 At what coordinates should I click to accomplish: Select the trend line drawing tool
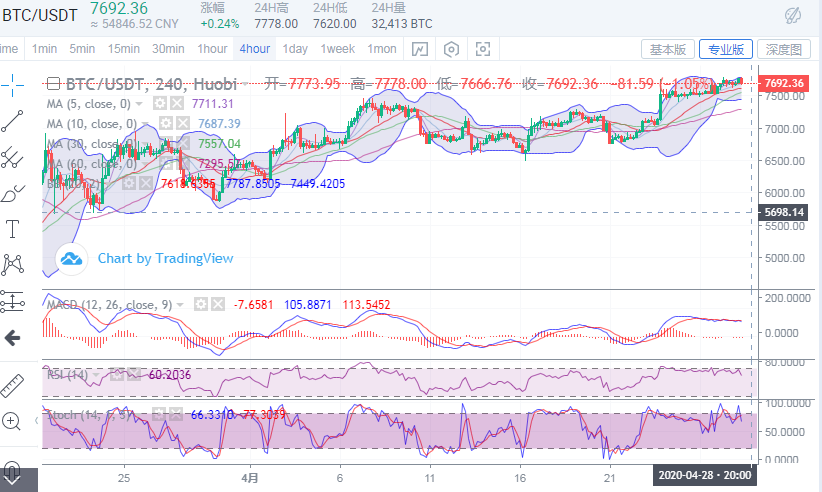pos(12,121)
